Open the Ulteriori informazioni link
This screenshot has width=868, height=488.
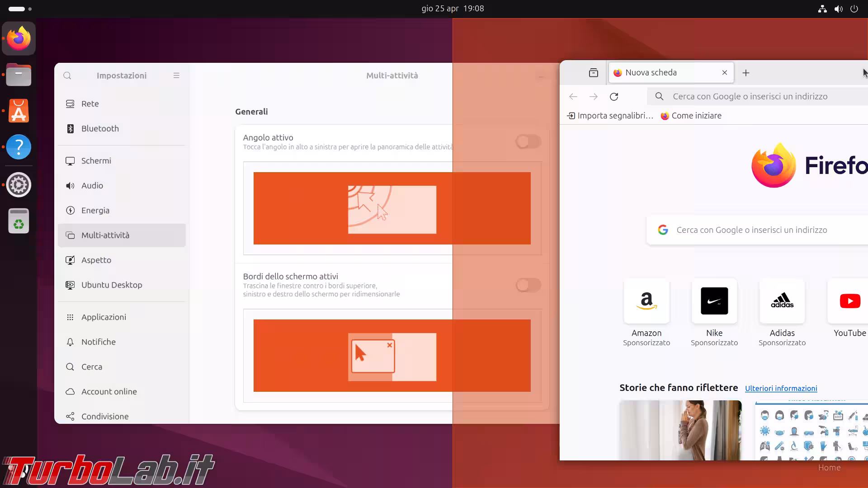point(781,388)
